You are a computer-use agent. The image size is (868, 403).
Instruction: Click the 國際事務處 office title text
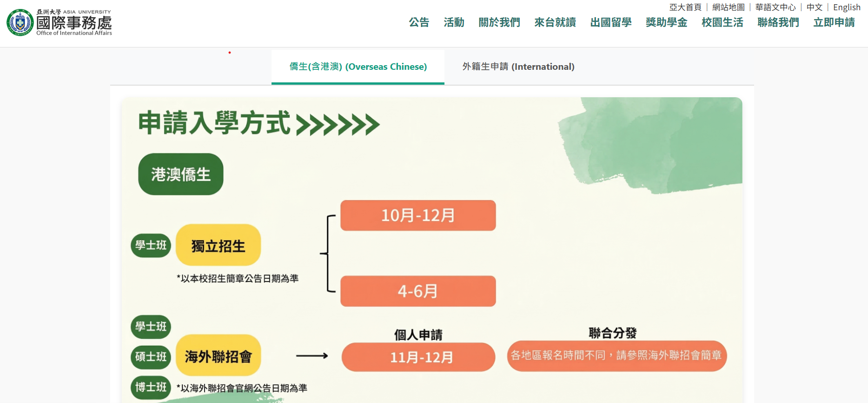tap(74, 22)
